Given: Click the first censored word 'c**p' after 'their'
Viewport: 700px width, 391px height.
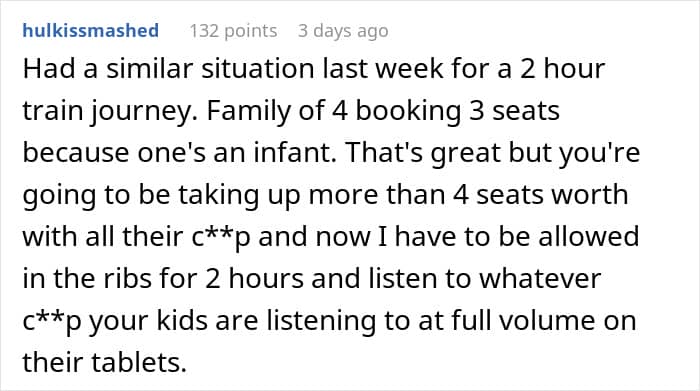Looking at the screenshot, I should click(221, 237).
